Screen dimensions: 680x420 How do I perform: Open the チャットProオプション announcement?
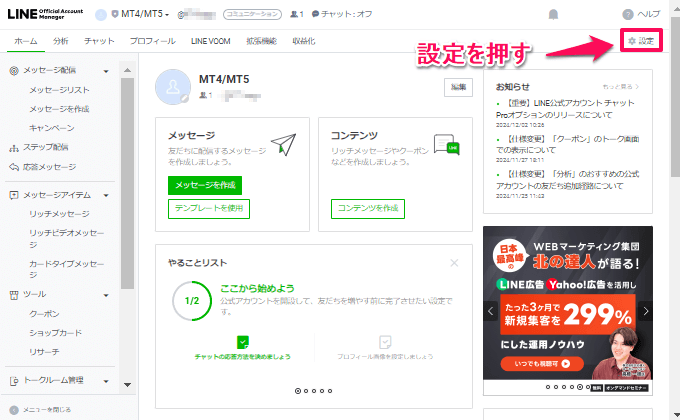pos(565,109)
